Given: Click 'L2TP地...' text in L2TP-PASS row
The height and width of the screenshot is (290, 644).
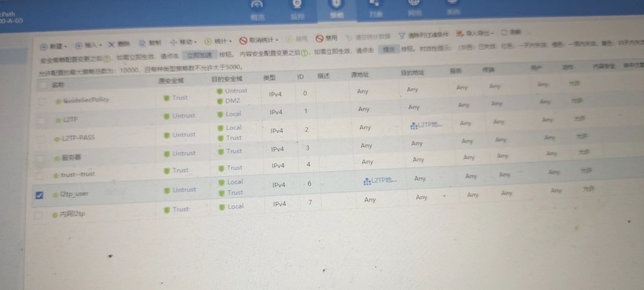Looking at the screenshot, I should (430, 125).
